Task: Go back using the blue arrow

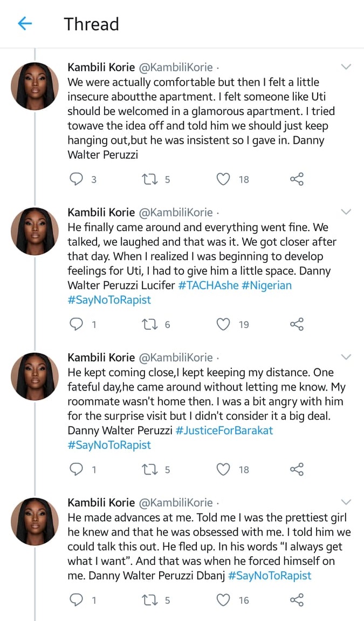Action: pos(25,24)
